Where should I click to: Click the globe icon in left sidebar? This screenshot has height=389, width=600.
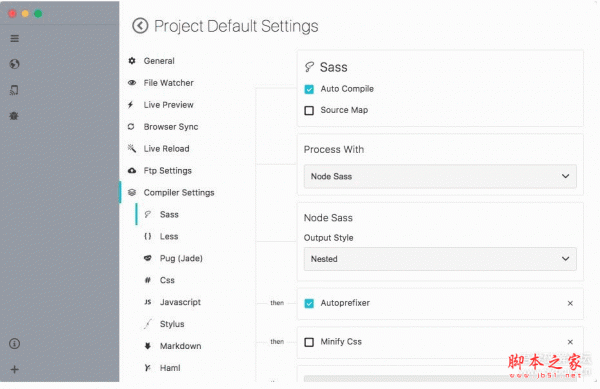(15, 64)
